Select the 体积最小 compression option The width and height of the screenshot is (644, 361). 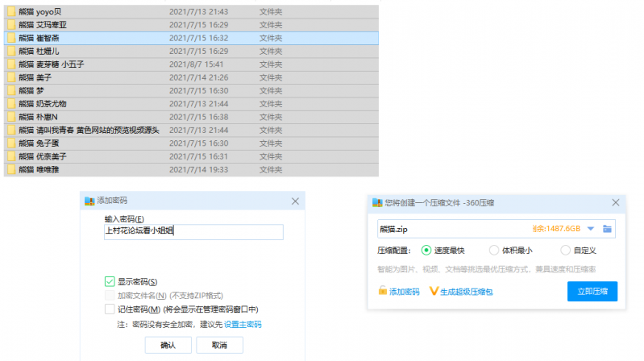pyautogui.click(x=494, y=250)
